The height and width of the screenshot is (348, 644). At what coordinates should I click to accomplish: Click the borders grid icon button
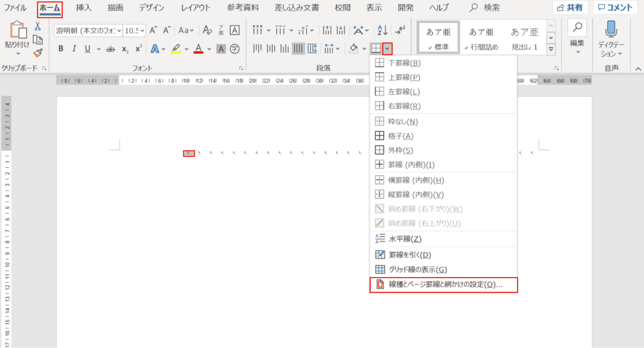pyautogui.click(x=376, y=49)
